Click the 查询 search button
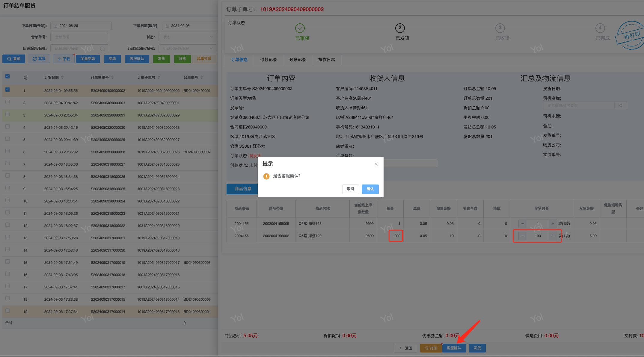This screenshot has height=357, width=644. click(x=14, y=59)
